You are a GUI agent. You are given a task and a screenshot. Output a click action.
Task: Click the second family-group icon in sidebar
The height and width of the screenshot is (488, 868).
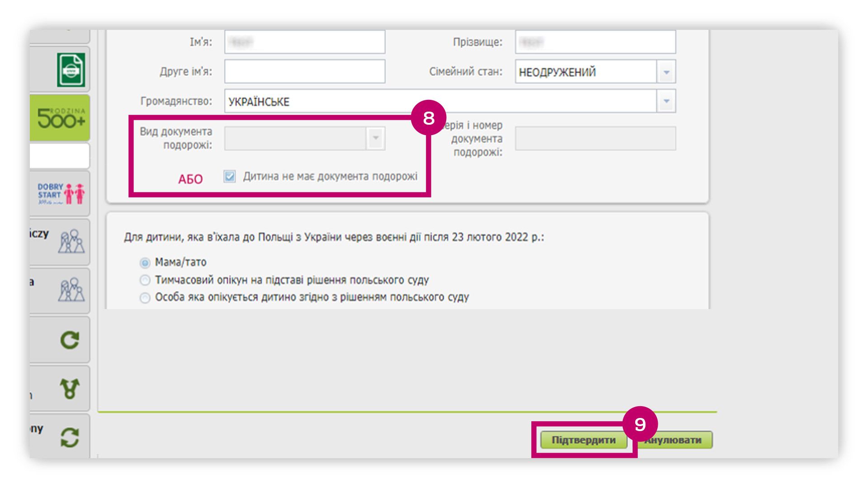pyautogui.click(x=71, y=290)
